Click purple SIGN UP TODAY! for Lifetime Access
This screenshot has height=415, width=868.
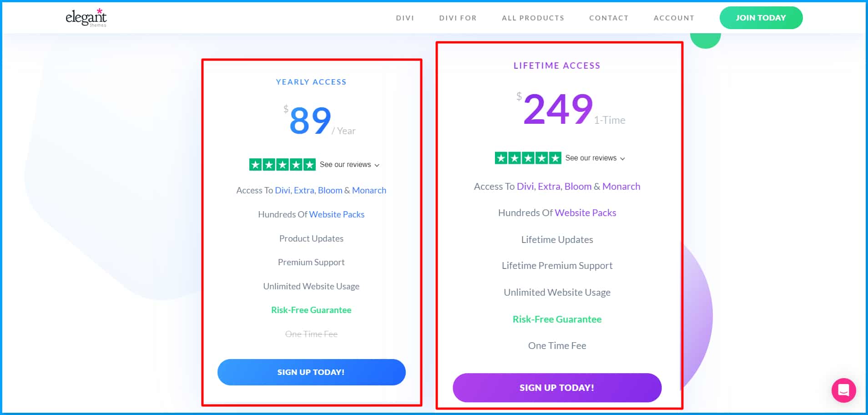tap(557, 388)
